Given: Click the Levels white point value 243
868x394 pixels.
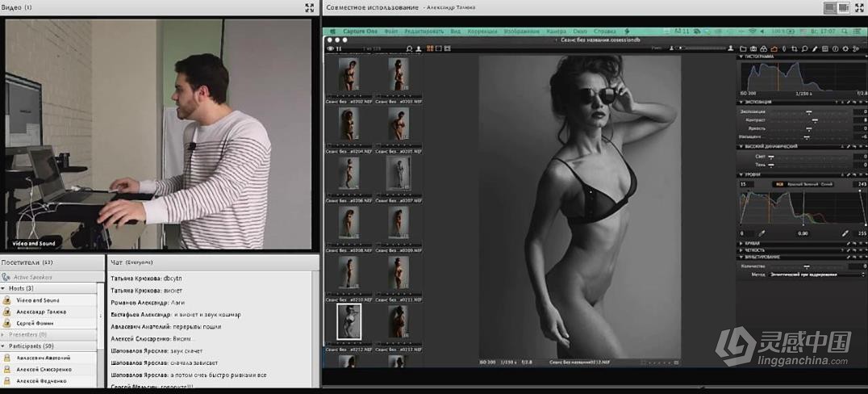Looking at the screenshot, I should [x=861, y=184].
